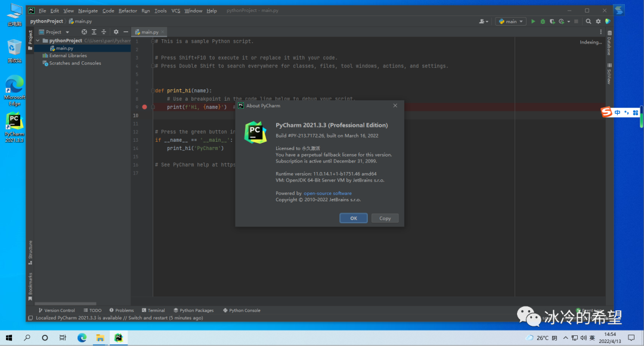Close the About PyCharm dialog
This screenshot has height=346, width=644.
(395, 106)
